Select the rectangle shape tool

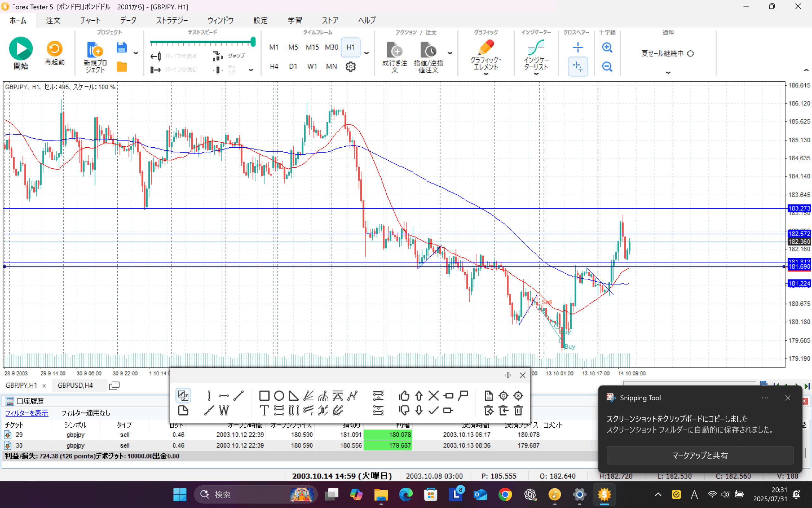click(x=265, y=396)
